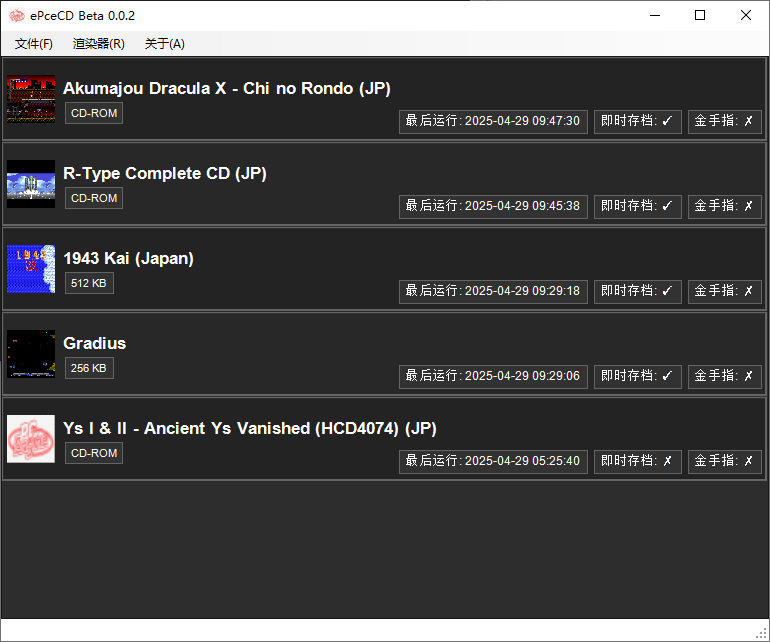
Task: Close the ePceCD window
Action: coord(745,16)
